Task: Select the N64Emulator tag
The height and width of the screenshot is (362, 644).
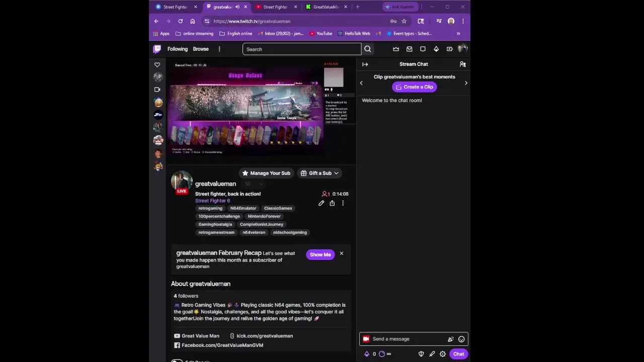Action: tap(243, 208)
